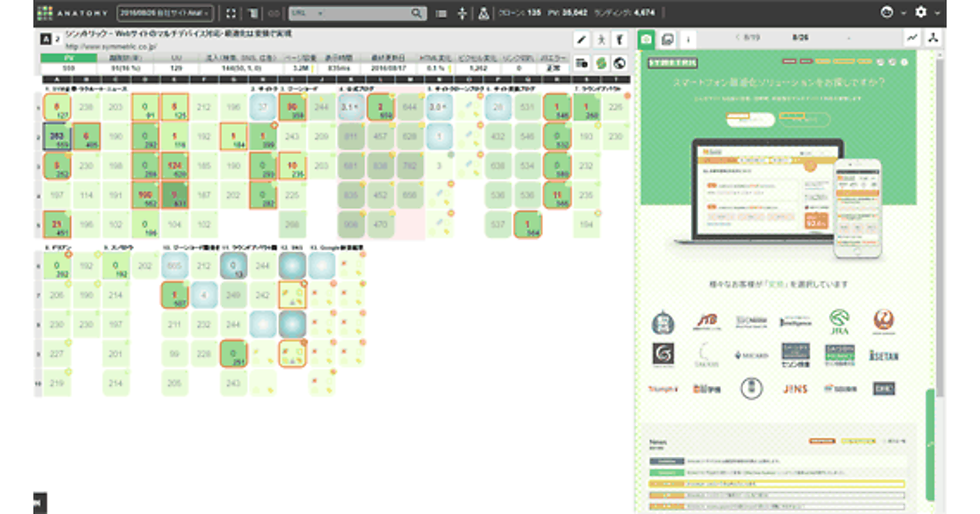
Task: Click the ANATOMY logo
Action: tap(72, 13)
